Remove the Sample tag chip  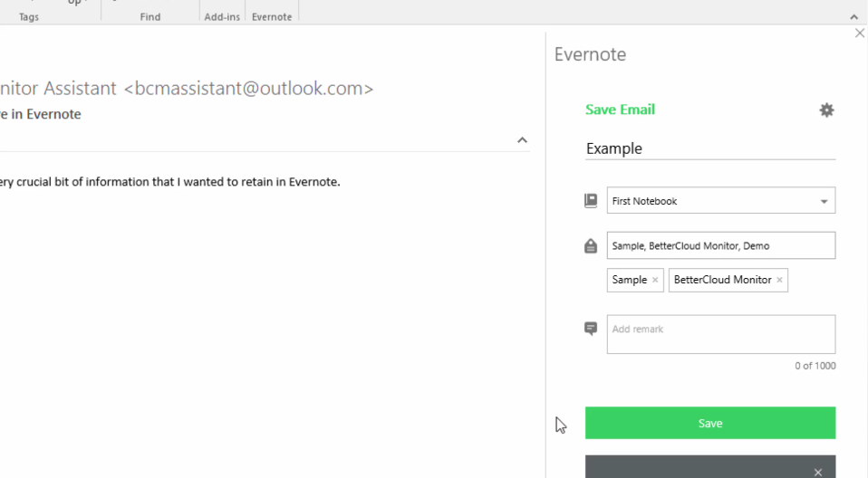click(655, 281)
